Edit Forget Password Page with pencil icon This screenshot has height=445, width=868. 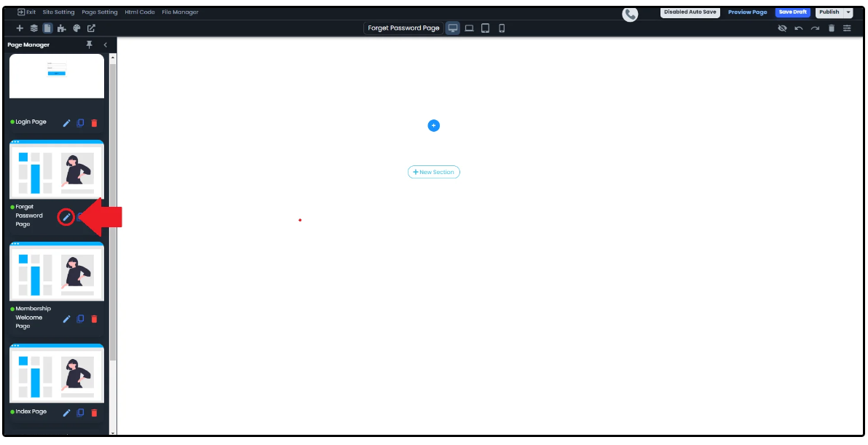pos(66,216)
